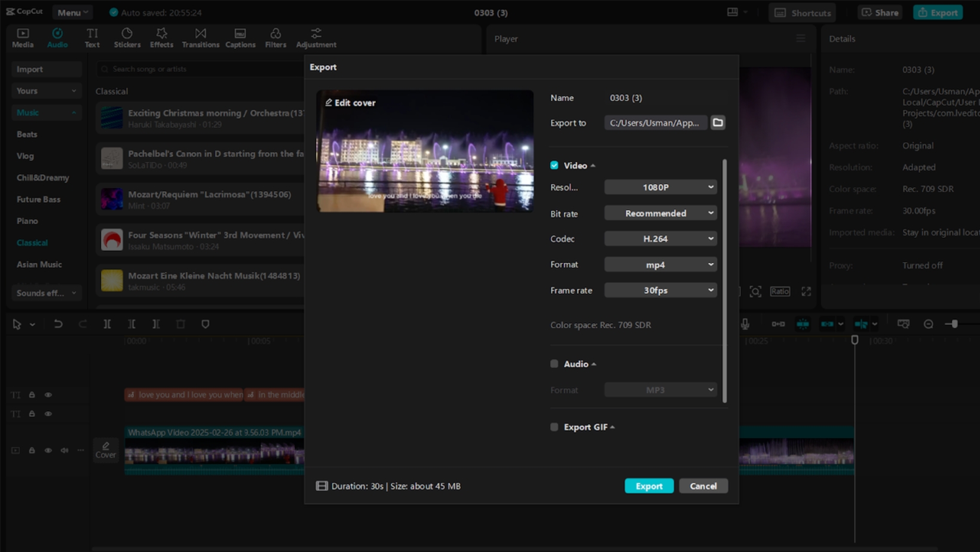
Task: Open the video Format mp4 dropdown
Action: pos(660,264)
